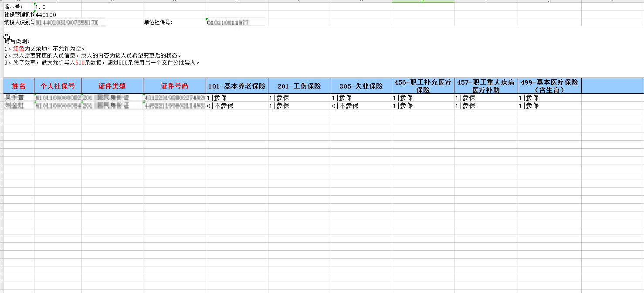644x293 pixels.
Task: Select first-row 1|参保 cell under 201-工伤保险
Action: pyautogui.click(x=299, y=98)
